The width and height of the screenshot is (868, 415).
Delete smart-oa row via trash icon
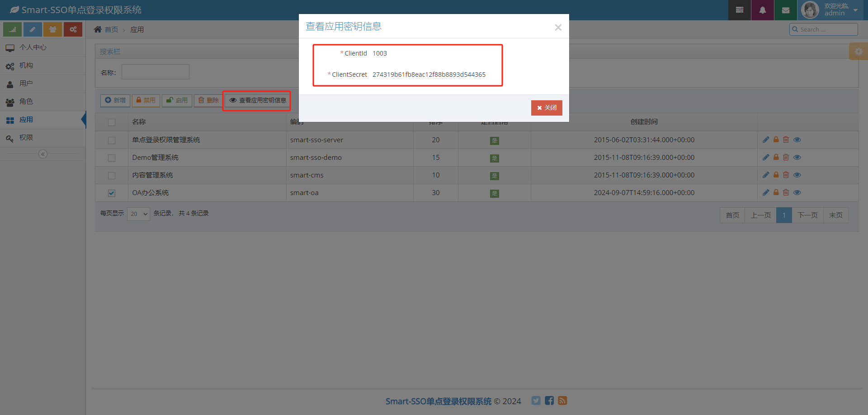[786, 192]
